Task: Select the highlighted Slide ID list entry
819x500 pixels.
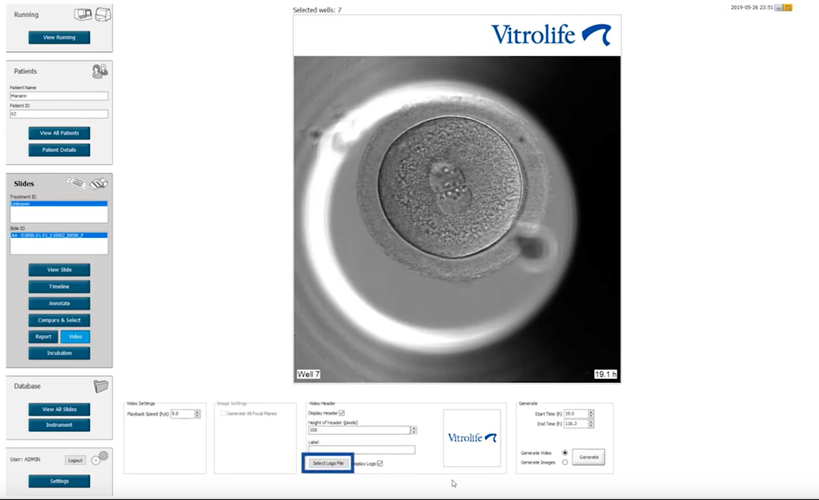Action: [58, 235]
